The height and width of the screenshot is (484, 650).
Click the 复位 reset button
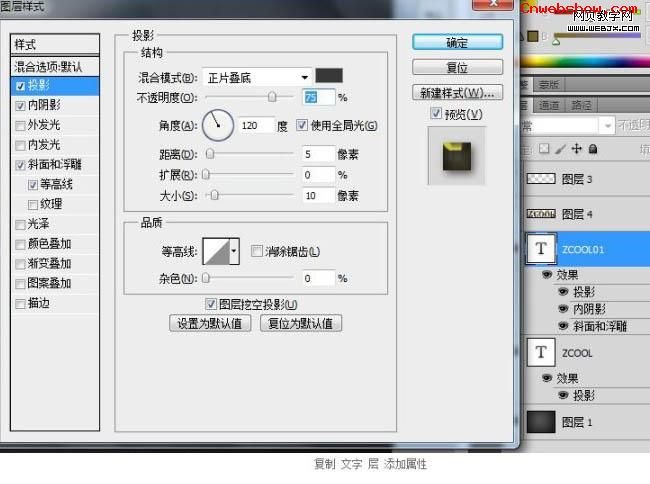(458, 67)
